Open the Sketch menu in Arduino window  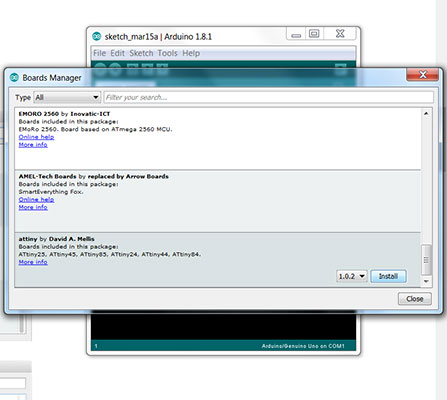coord(141,53)
